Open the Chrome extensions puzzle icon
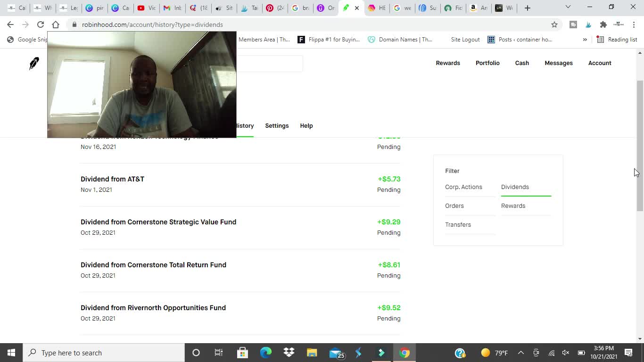 pyautogui.click(x=603, y=25)
